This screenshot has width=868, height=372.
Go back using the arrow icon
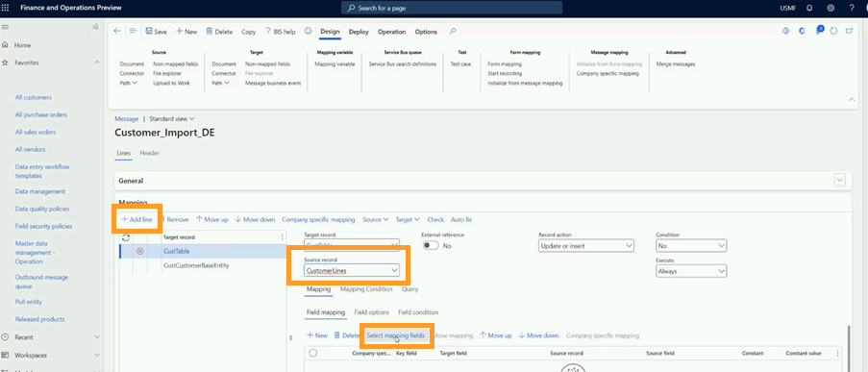coord(117,32)
